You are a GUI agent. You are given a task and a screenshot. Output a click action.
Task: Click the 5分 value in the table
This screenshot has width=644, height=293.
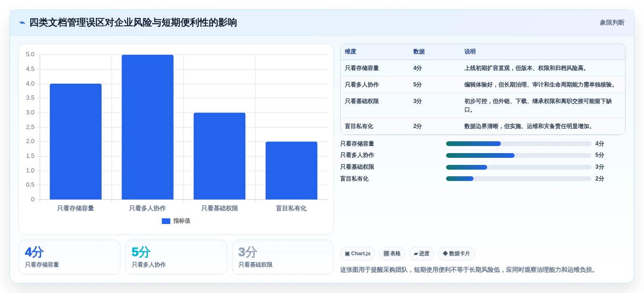418,85
